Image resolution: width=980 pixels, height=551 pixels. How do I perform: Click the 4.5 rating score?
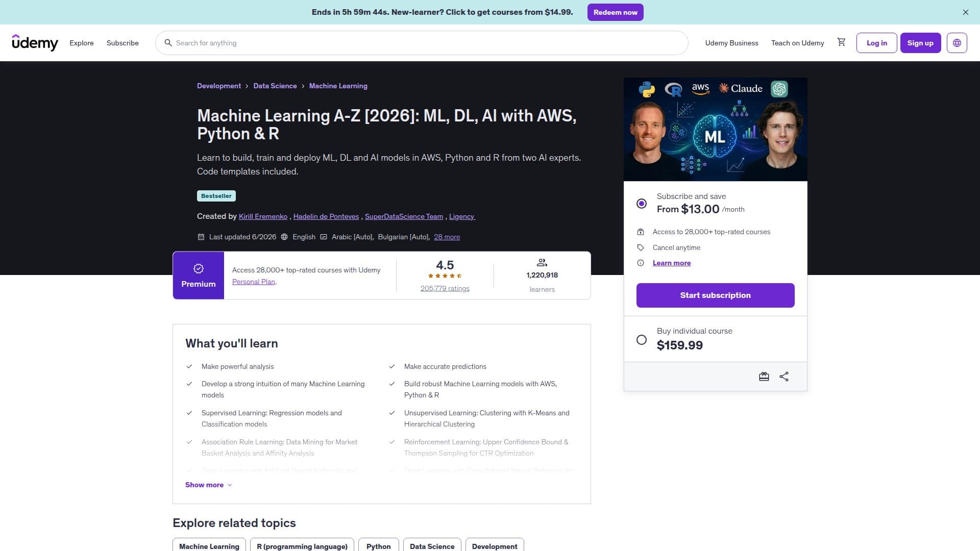coord(445,265)
